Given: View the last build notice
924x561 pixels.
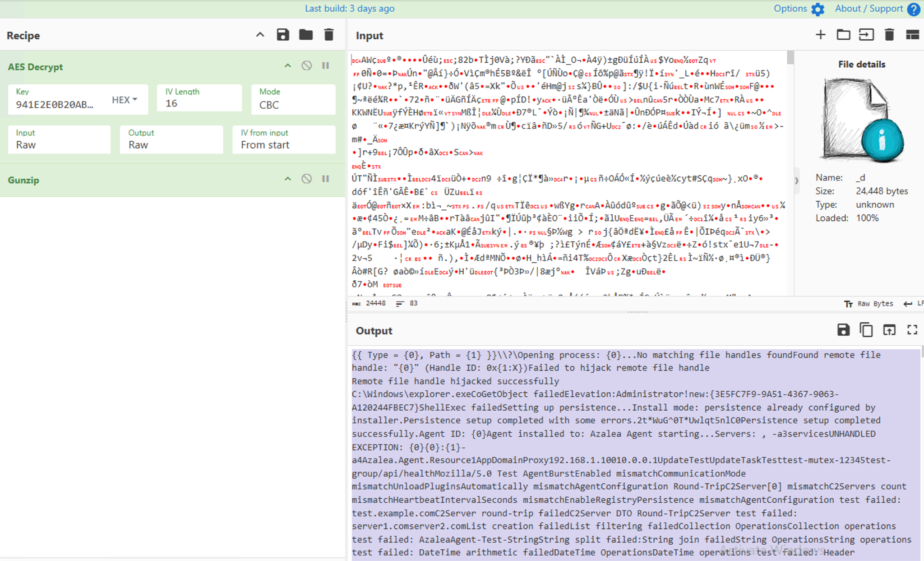Looking at the screenshot, I should pyautogui.click(x=350, y=9).
